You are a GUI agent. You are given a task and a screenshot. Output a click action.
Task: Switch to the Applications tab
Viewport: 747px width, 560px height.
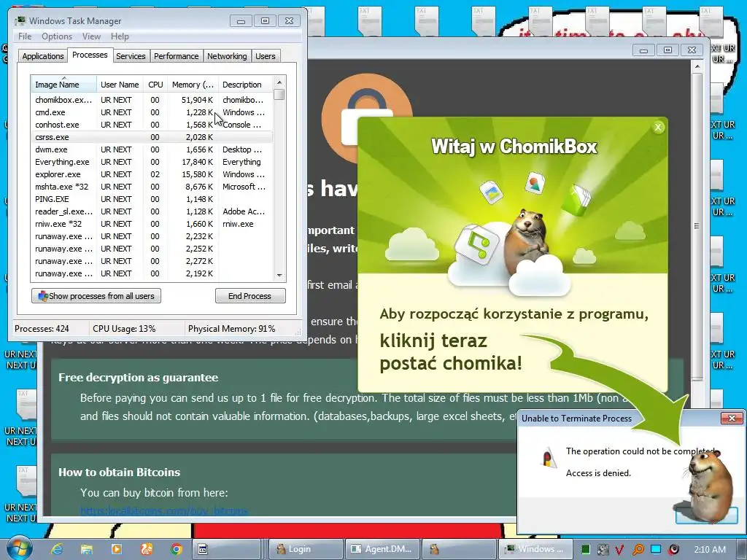click(43, 56)
